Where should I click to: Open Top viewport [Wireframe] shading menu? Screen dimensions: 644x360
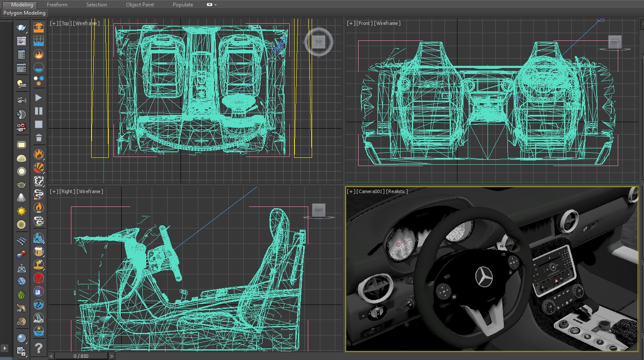point(86,23)
